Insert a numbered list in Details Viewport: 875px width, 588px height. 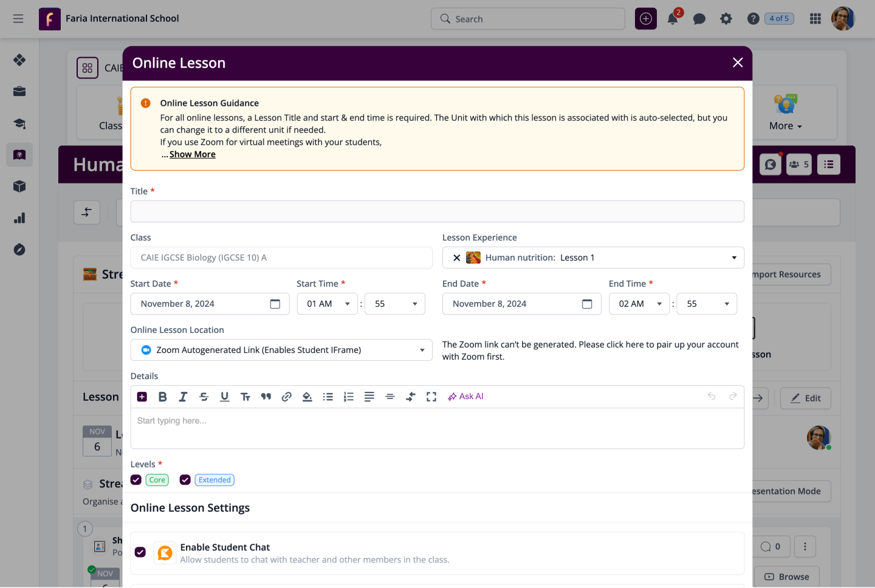(348, 397)
